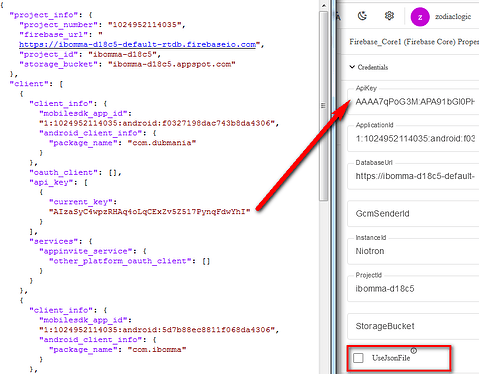Click the ApplicationId input field
The height and width of the screenshot is (374, 479).
coord(413,138)
